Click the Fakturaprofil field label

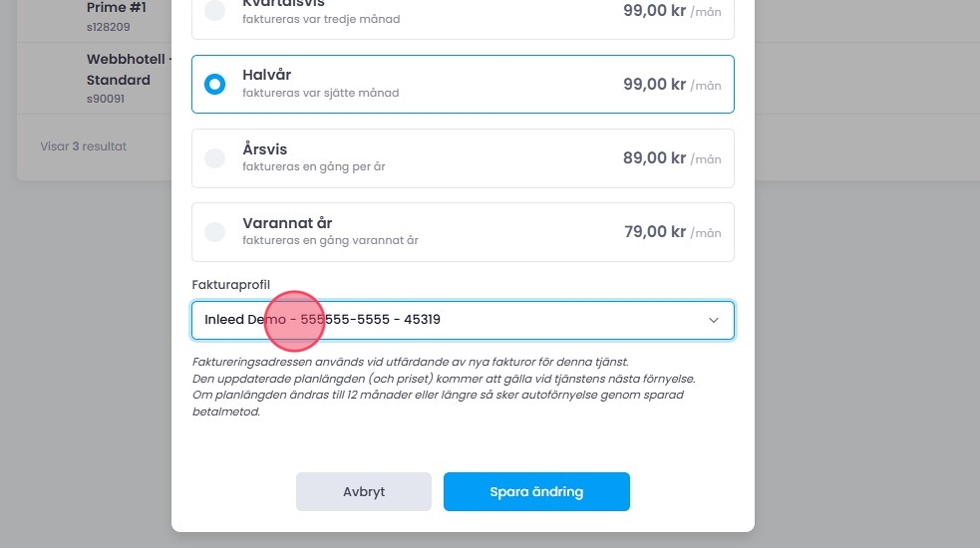click(x=230, y=285)
